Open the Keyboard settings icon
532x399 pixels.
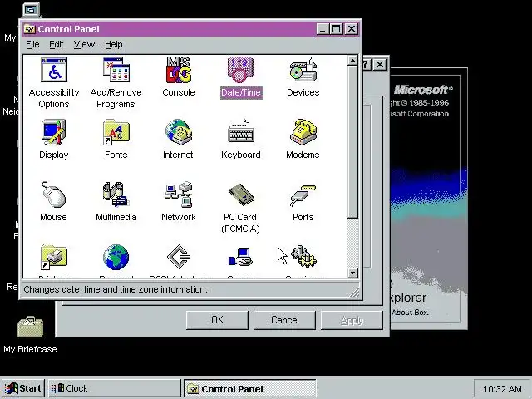pos(240,132)
